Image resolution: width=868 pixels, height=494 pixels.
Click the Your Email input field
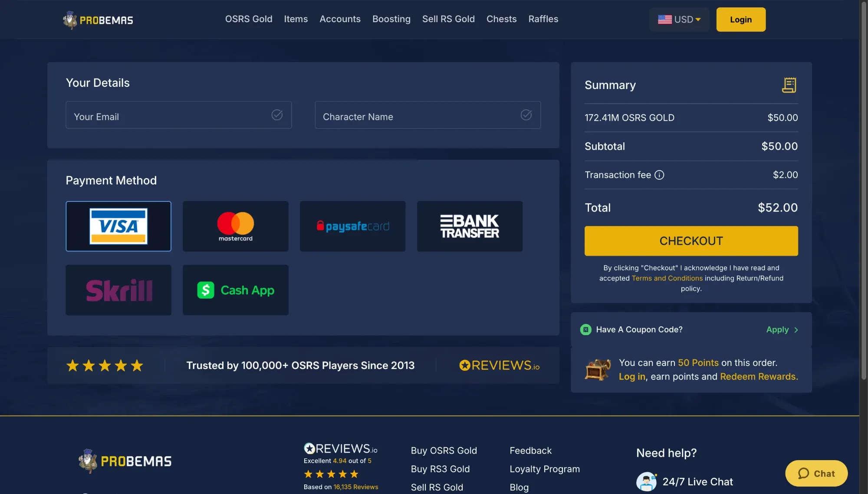click(x=178, y=115)
